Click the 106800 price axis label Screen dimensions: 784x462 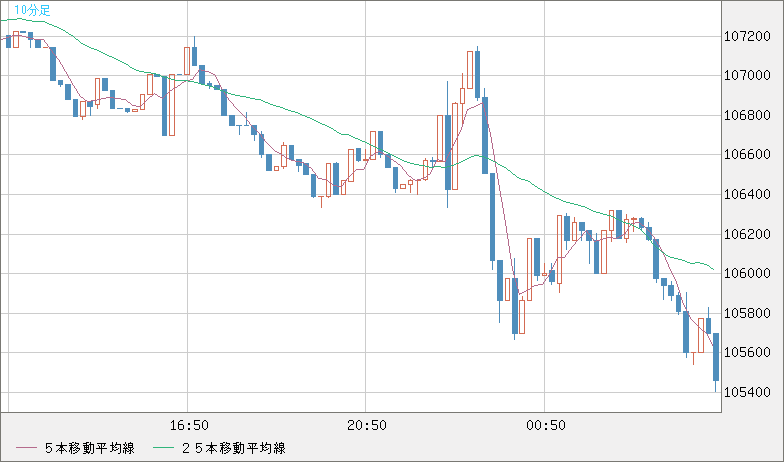(748, 116)
